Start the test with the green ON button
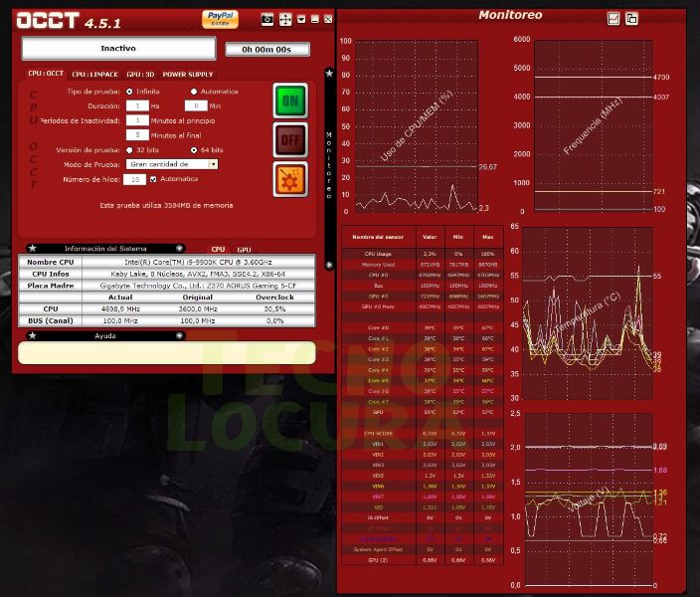 [290, 100]
